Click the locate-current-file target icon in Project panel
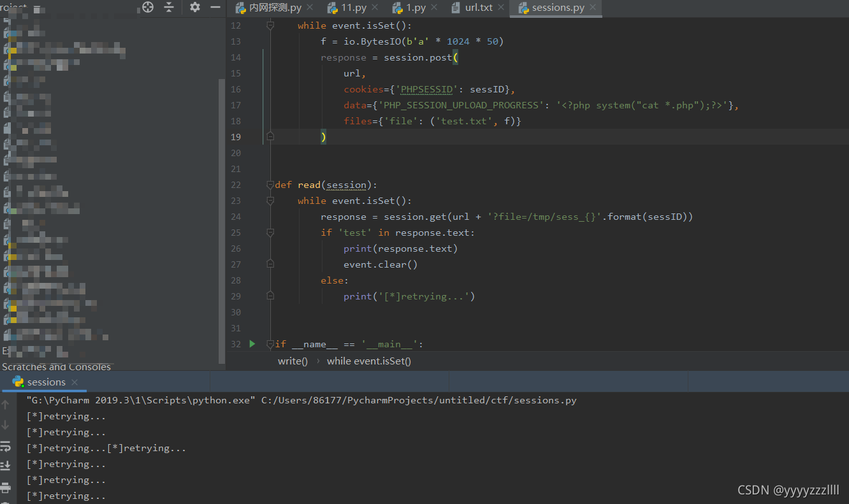Image resolution: width=849 pixels, height=504 pixels. 148,7
